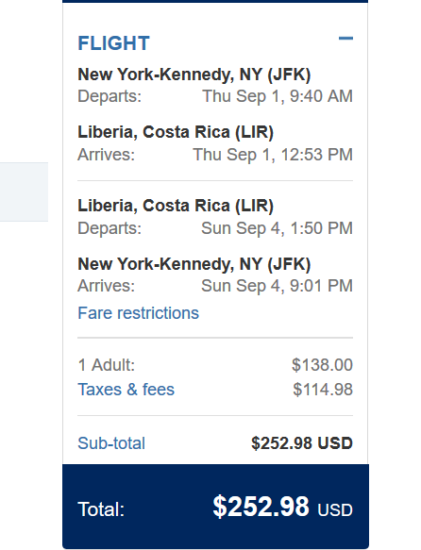The width and height of the screenshot is (421, 550).
Task: Select the outbound New York-Kennedy departure airport heading
Action: click(x=194, y=75)
